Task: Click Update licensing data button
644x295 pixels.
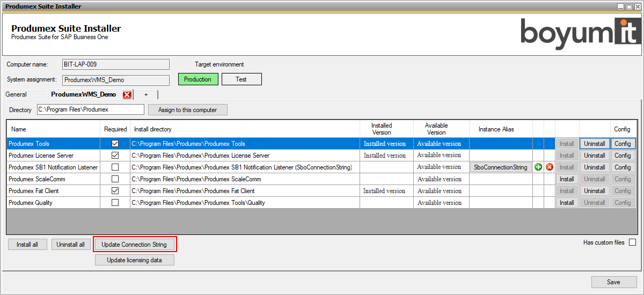Action: [x=135, y=260]
